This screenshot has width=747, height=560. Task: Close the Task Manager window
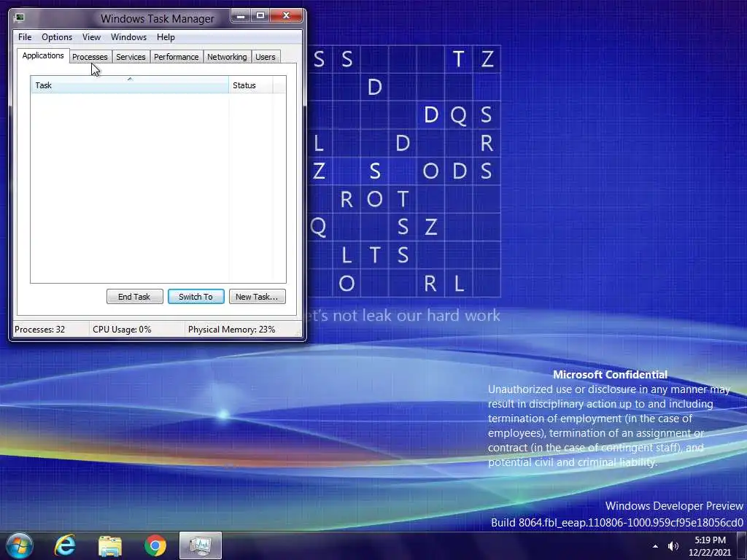[286, 16]
